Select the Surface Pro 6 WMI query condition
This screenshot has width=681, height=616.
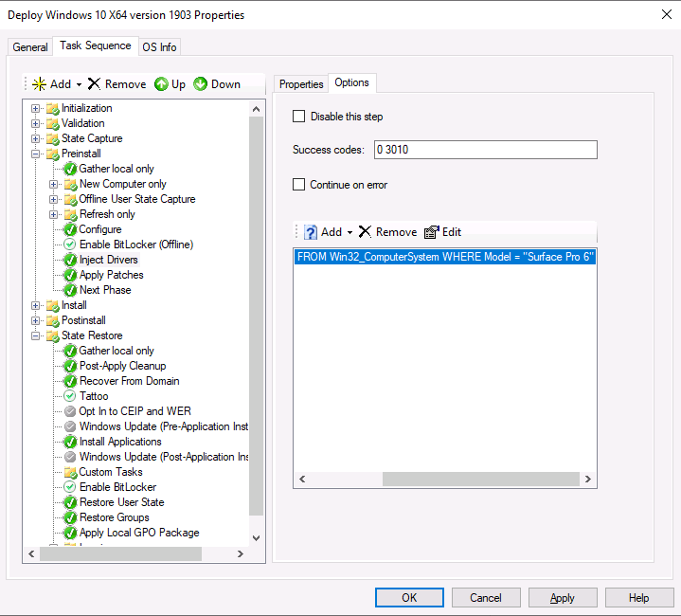[x=445, y=257]
